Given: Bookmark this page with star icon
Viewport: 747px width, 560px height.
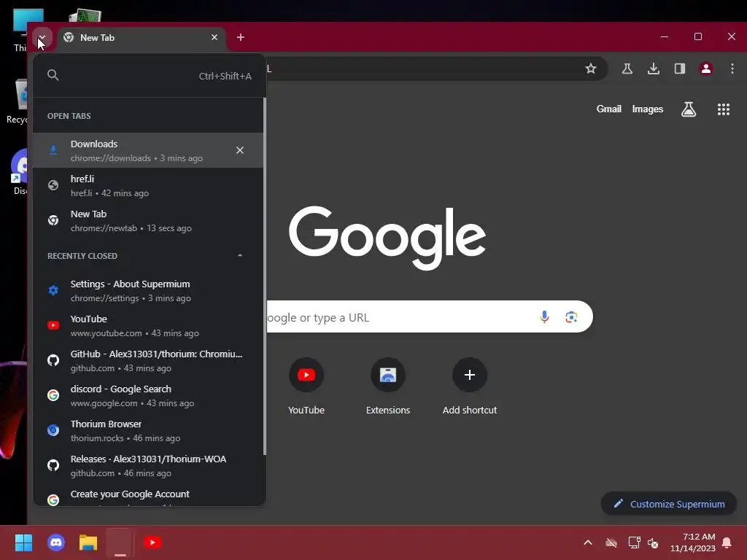Looking at the screenshot, I should point(591,69).
